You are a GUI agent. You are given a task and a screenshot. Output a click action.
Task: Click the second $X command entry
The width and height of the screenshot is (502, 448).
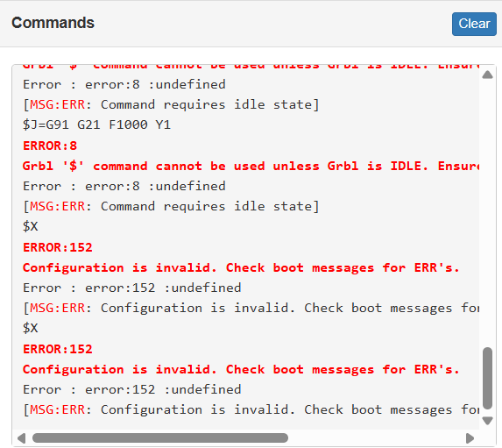coord(31,328)
